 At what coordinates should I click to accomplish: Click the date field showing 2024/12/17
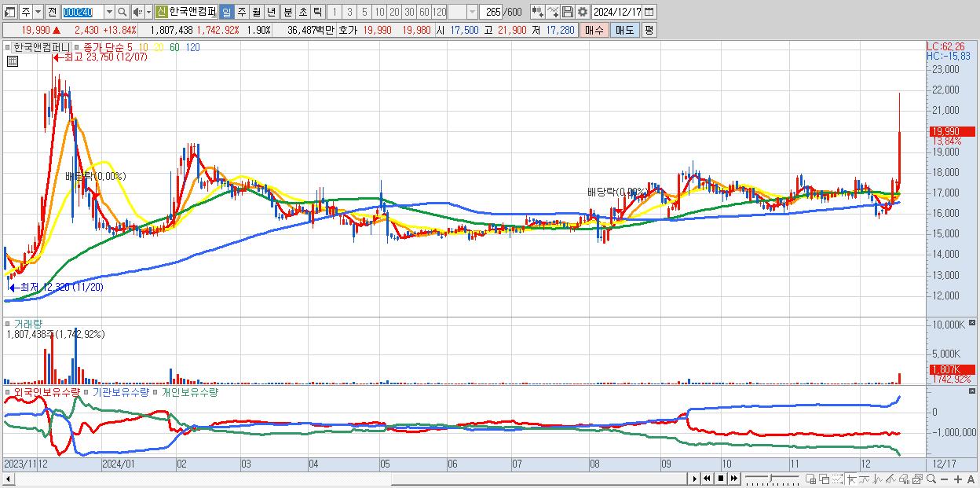(616, 12)
